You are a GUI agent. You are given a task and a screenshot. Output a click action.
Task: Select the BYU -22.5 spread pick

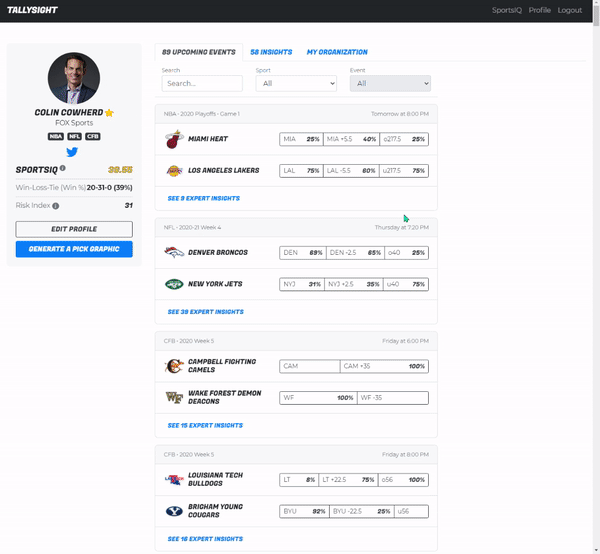coord(362,511)
